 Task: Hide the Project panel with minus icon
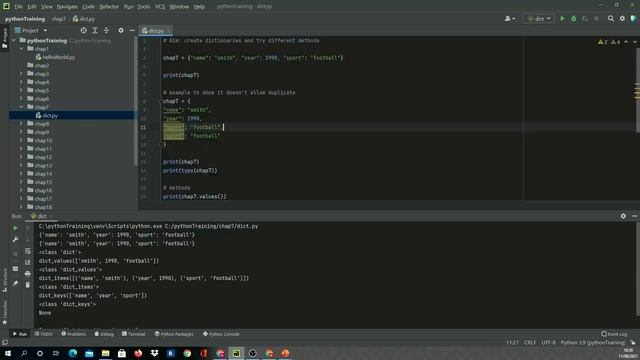point(132,31)
